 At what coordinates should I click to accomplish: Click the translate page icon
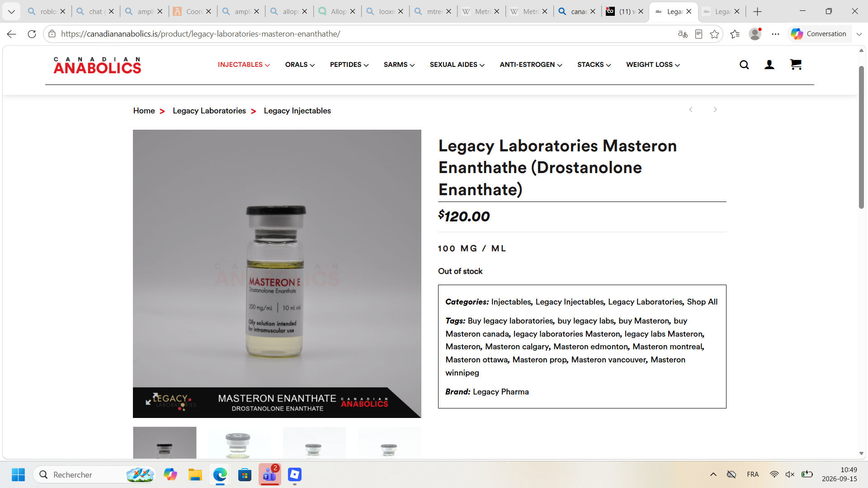[x=683, y=34]
